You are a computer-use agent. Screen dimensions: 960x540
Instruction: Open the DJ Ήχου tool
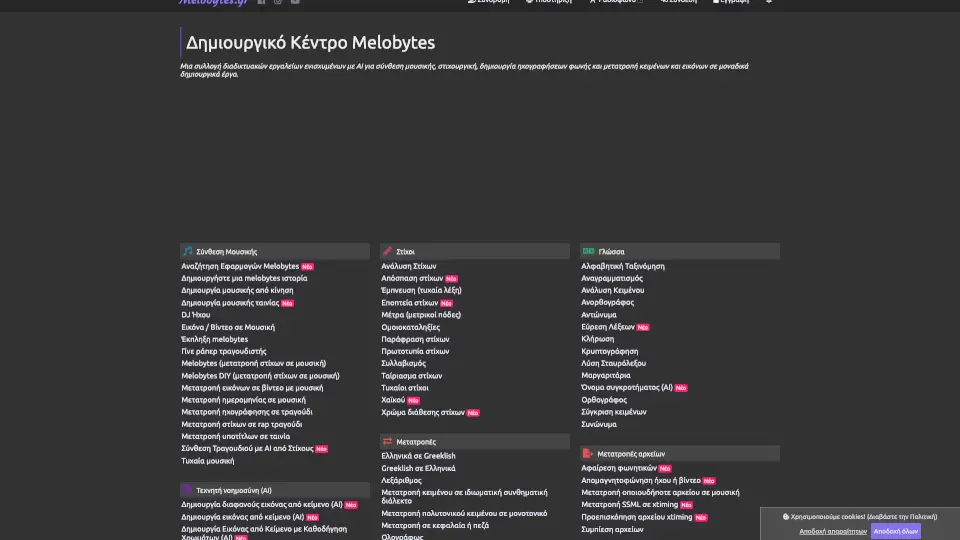tap(195, 315)
